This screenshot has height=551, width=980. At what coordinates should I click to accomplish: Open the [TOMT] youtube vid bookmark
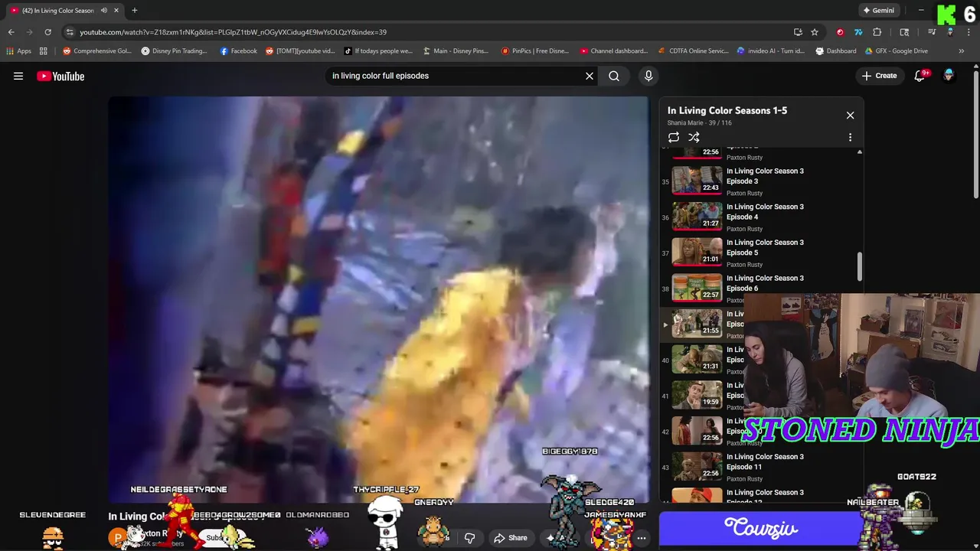pos(300,51)
